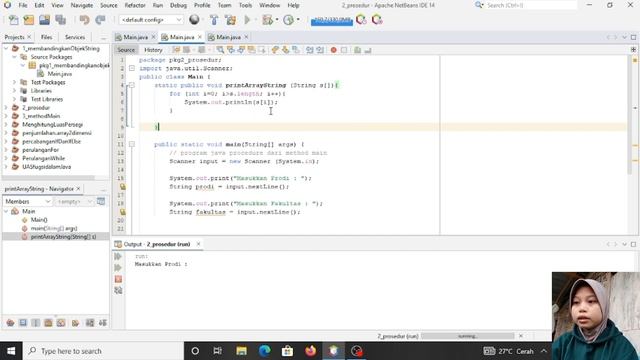Screen dimensions: 640x360
Task: Open the Tools menu
Action: (x=245, y=5)
